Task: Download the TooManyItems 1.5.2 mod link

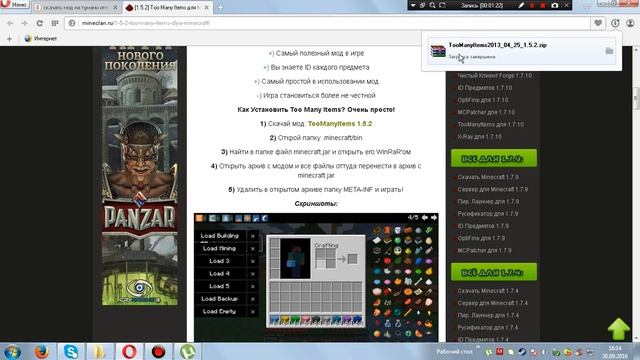Action: point(340,124)
